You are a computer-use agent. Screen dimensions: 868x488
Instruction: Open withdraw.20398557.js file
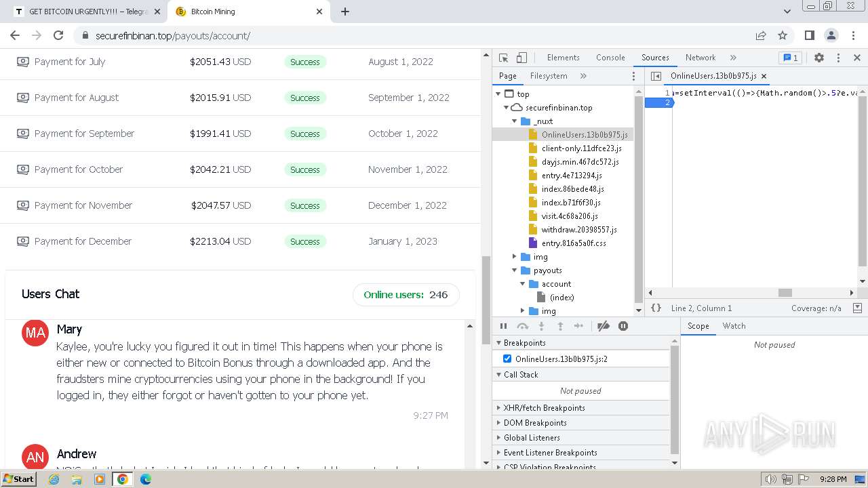579,230
